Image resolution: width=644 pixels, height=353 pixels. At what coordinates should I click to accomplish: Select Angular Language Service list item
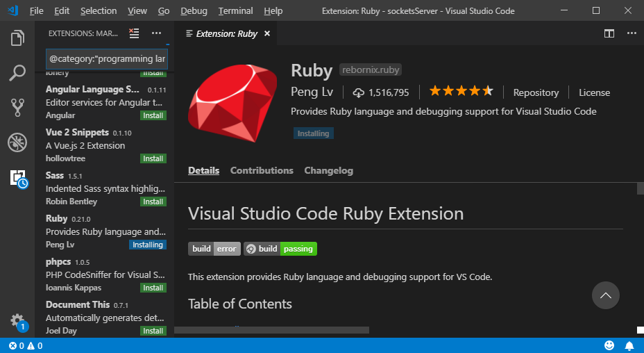pyautogui.click(x=105, y=102)
